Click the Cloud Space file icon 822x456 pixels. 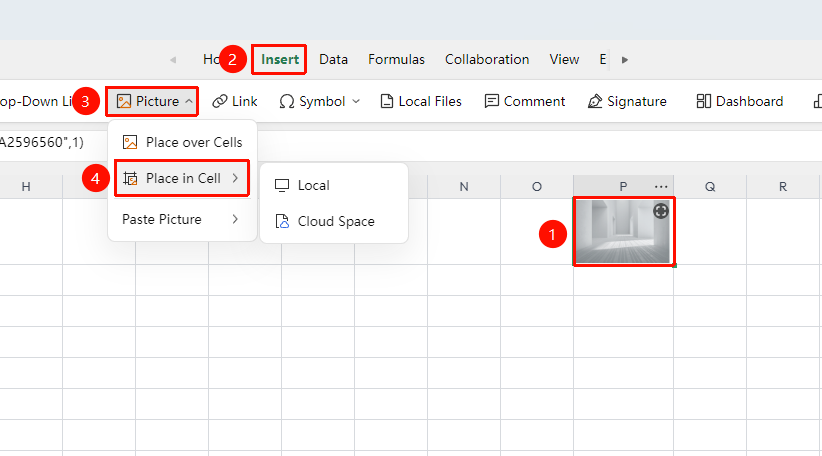click(282, 221)
